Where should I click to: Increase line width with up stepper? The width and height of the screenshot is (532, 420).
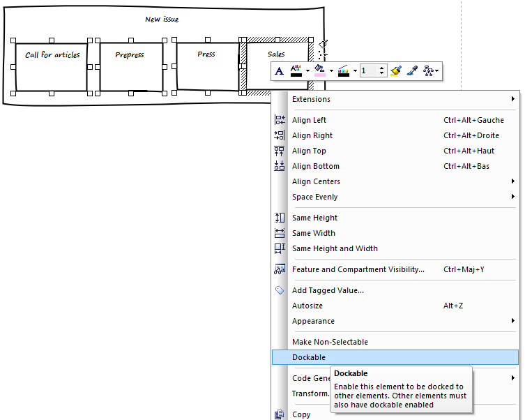(x=381, y=68)
